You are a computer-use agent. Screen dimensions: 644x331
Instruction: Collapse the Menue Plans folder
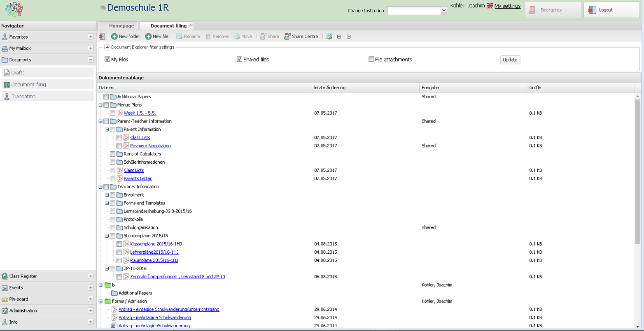(100, 105)
